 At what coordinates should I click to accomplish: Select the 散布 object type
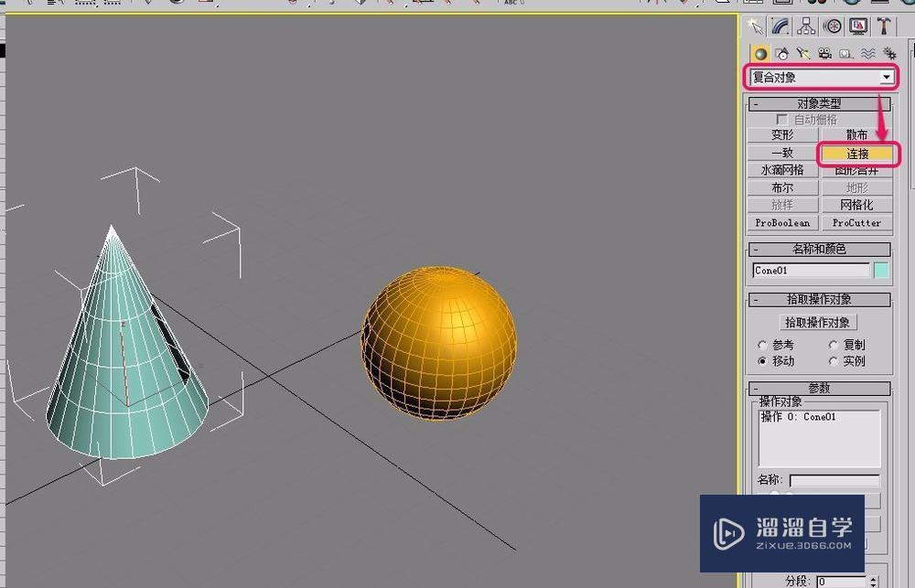pyautogui.click(x=856, y=134)
